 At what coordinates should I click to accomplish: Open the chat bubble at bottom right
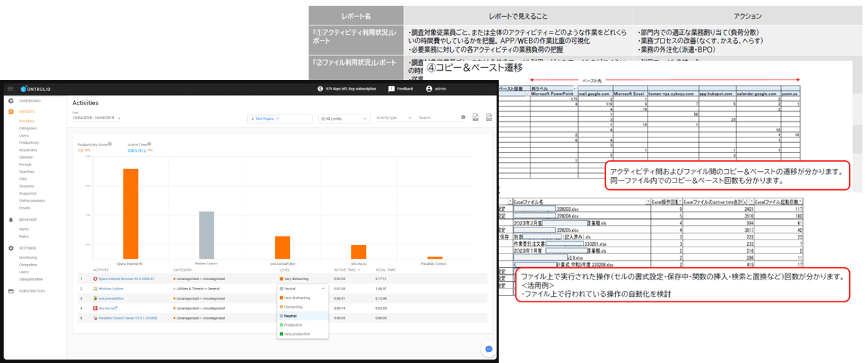tap(489, 350)
